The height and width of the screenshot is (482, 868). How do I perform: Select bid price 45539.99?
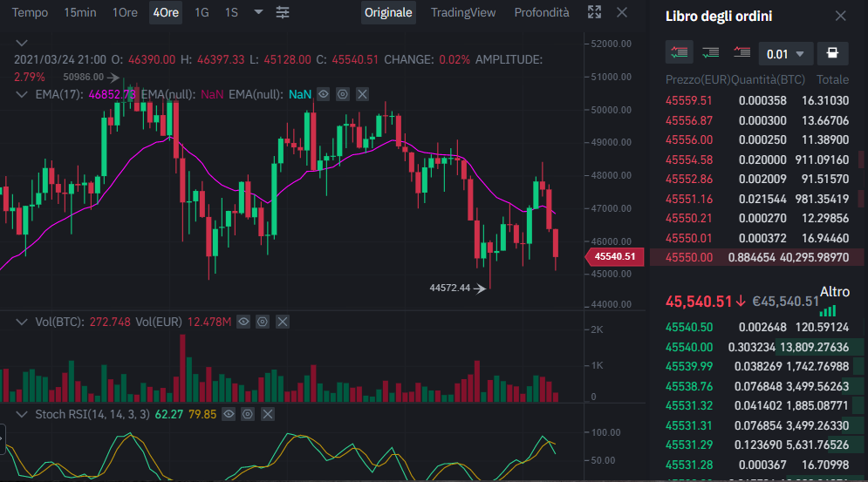click(688, 366)
